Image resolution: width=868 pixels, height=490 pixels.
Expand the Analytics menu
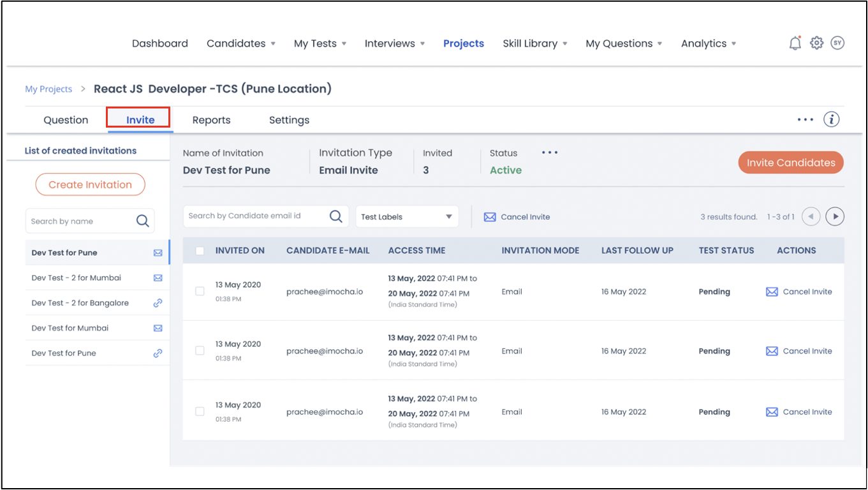709,43
